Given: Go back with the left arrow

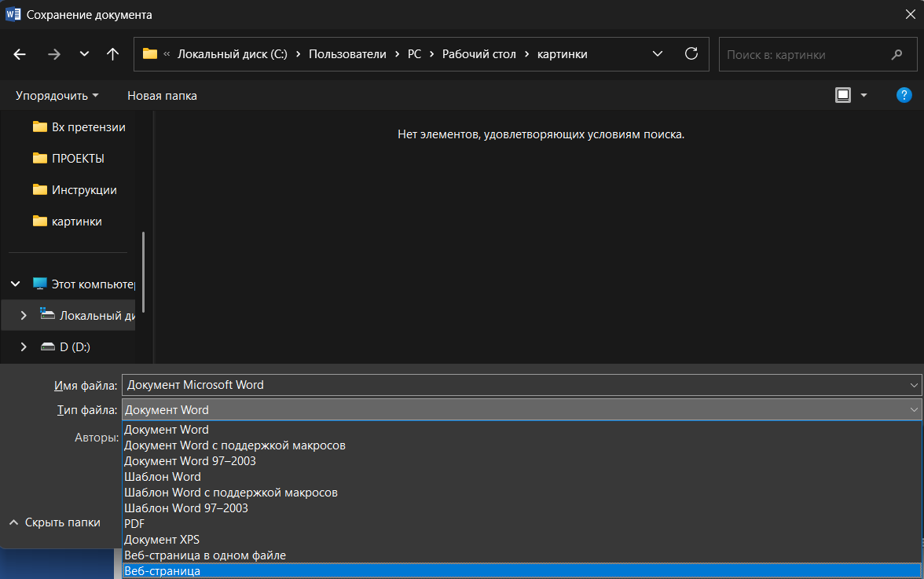Looking at the screenshot, I should coord(20,54).
